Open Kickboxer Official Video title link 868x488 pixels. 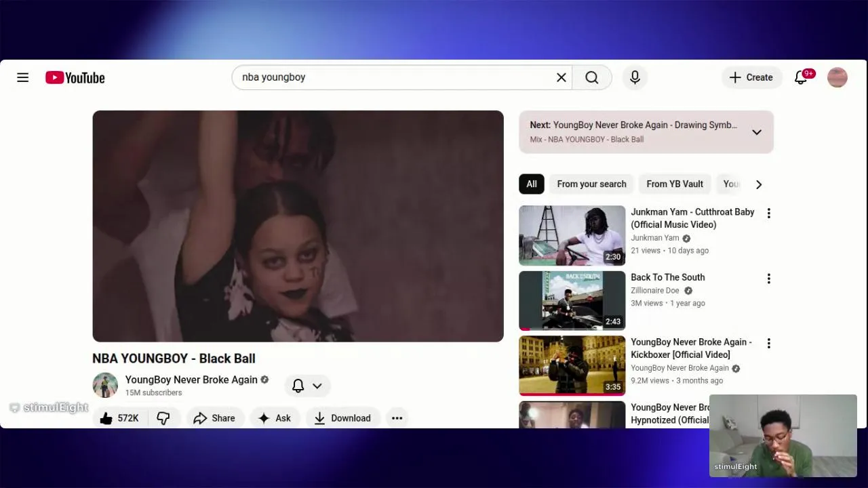pyautogui.click(x=691, y=348)
